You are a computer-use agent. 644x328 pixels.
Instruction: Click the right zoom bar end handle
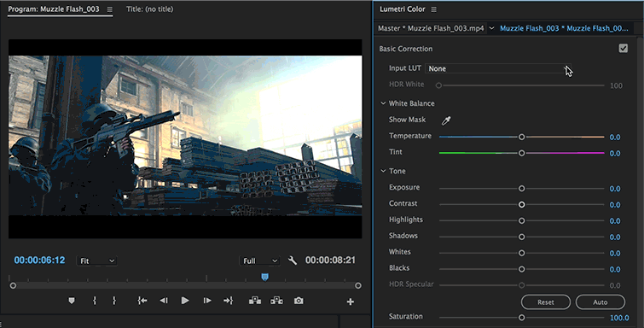click(x=358, y=285)
